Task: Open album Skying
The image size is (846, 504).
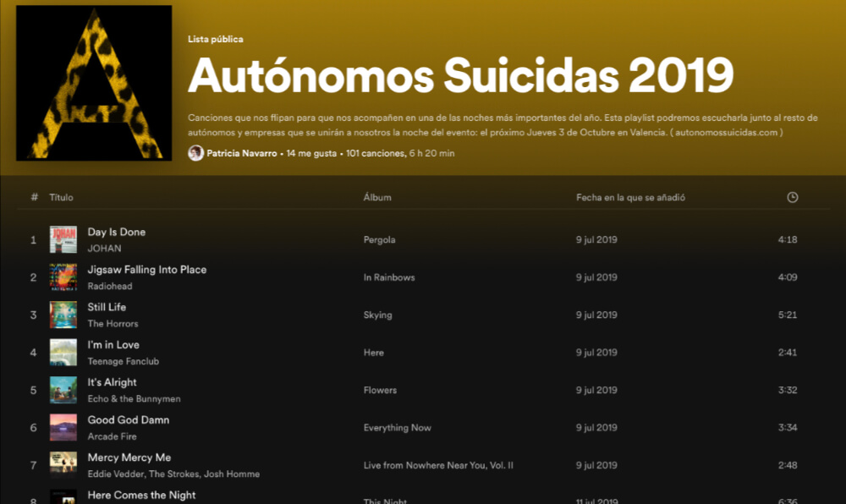Action: pos(377,315)
